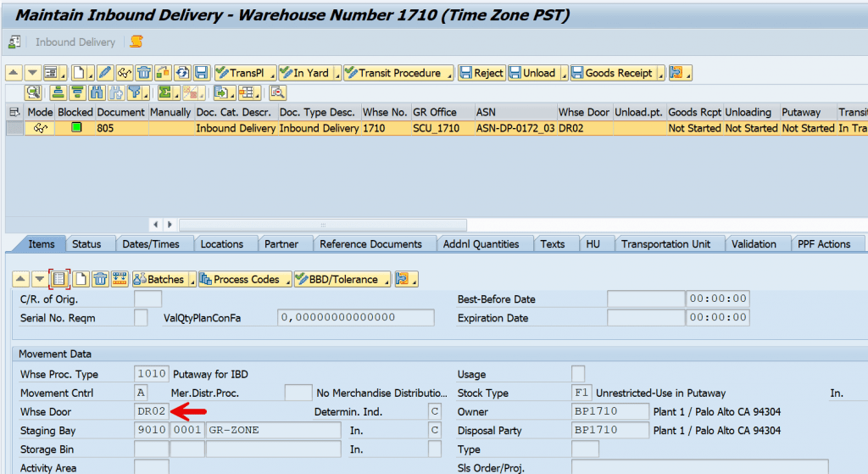Switch to display mode with glasses icon
The width and height of the screenshot is (868, 474).
125,73
